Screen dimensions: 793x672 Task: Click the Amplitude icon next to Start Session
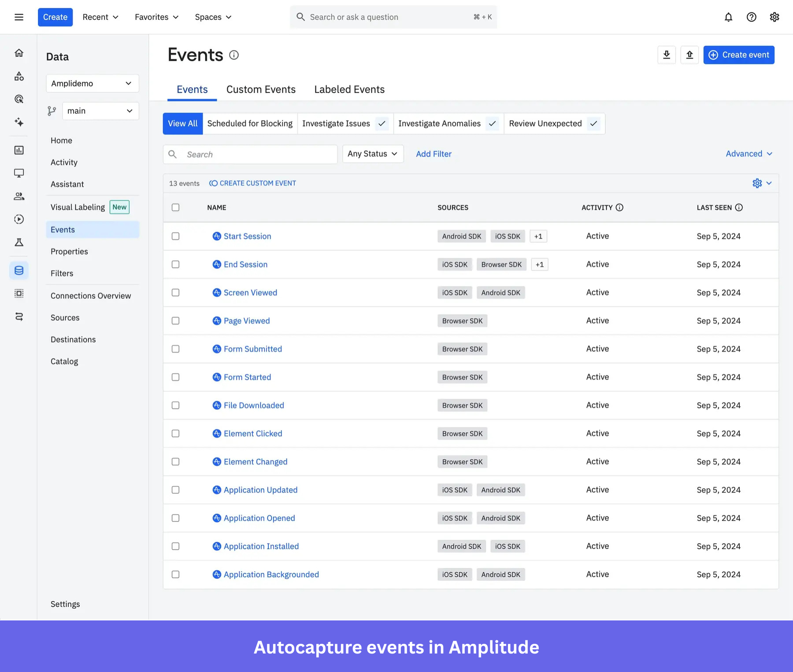pos(217,236)
